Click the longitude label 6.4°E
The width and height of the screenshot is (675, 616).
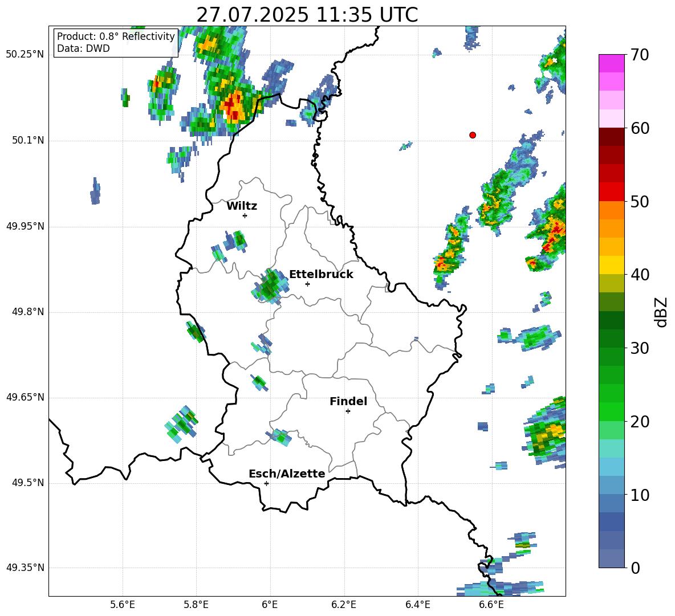[417, 605]
